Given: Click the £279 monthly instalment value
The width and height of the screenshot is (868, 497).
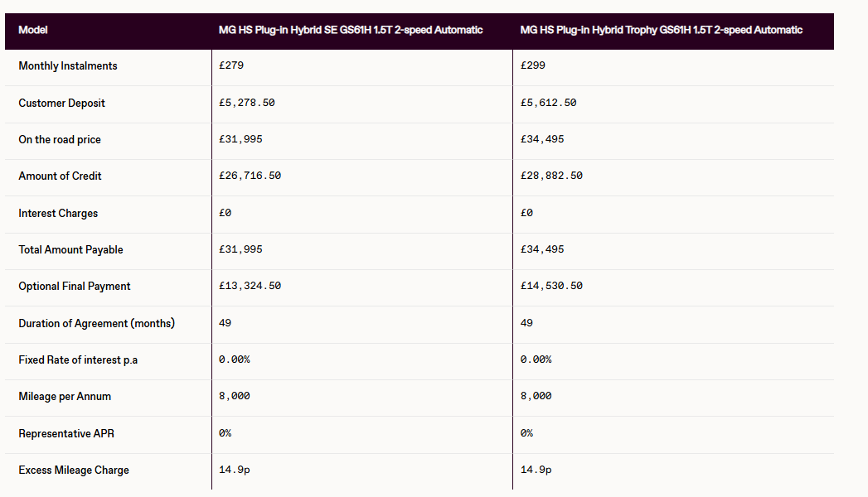Looking at the screenshot, I should 231,65.
